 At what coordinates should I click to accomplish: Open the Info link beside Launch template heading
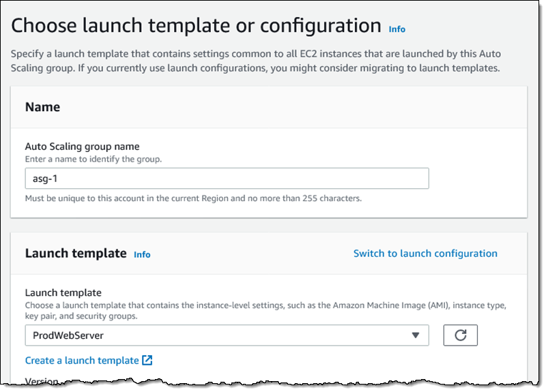[x=142, y=254]
